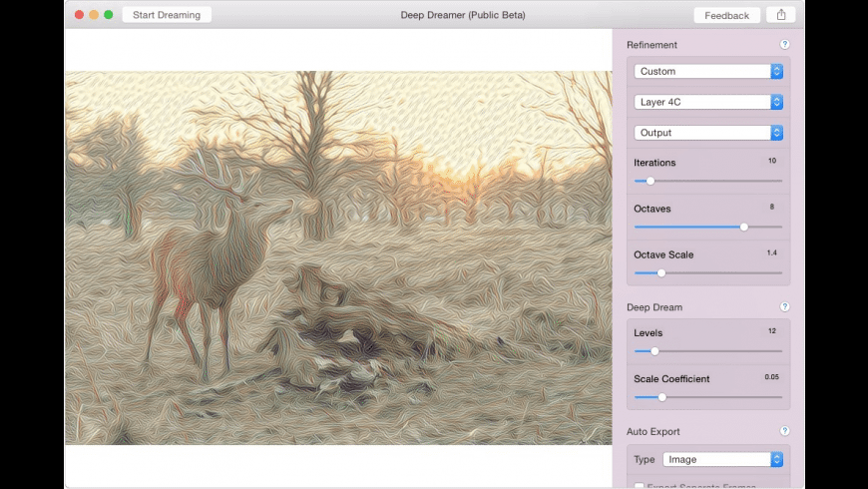Click the green fullscreen window button
868x489 pixels.
click(109, 15)
